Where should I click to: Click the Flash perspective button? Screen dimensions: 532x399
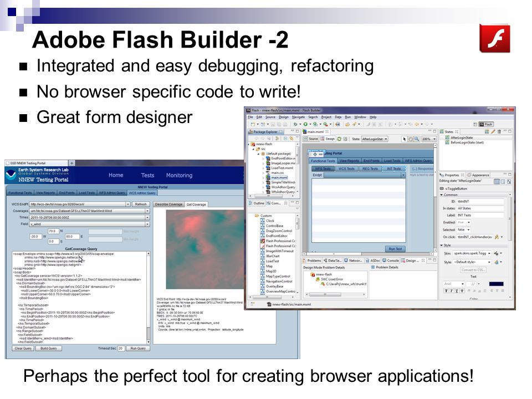(x=486, y=124)
